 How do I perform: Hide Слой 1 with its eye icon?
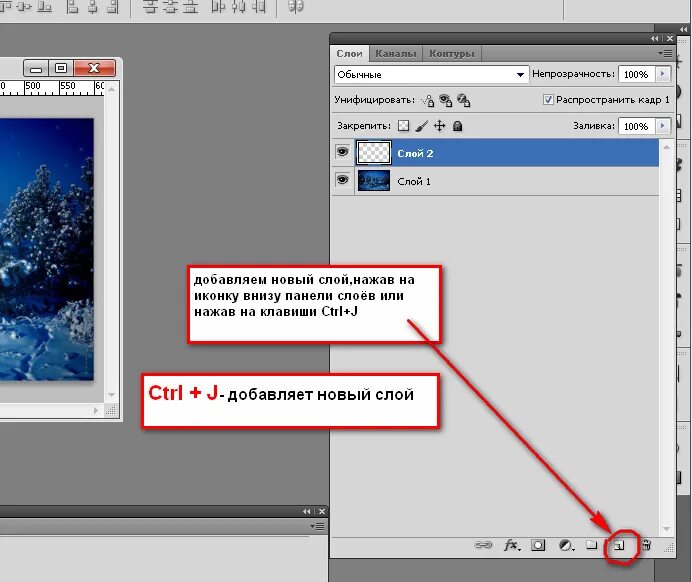342,180
